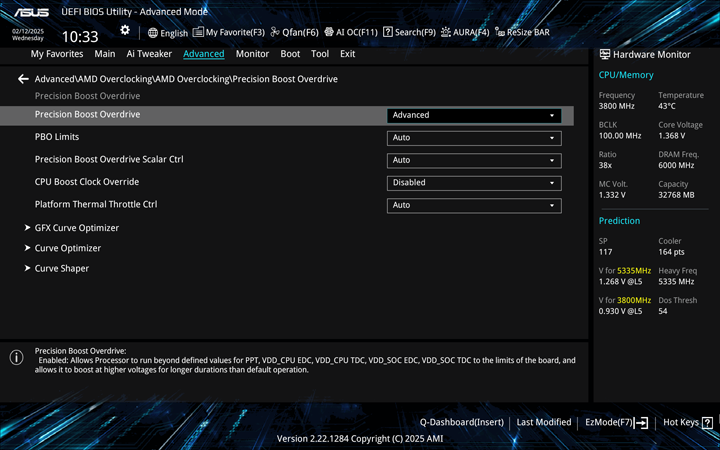Switch to the Monitor tab

[252, 54]
